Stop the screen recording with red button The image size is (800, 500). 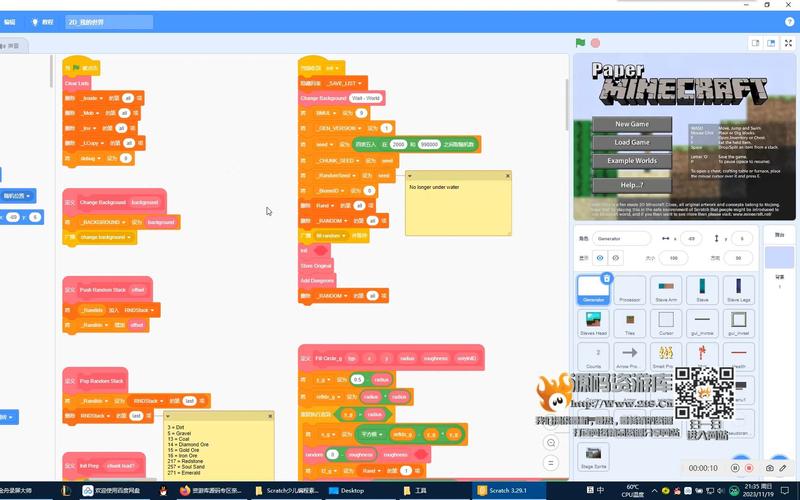tap(749, 468)
